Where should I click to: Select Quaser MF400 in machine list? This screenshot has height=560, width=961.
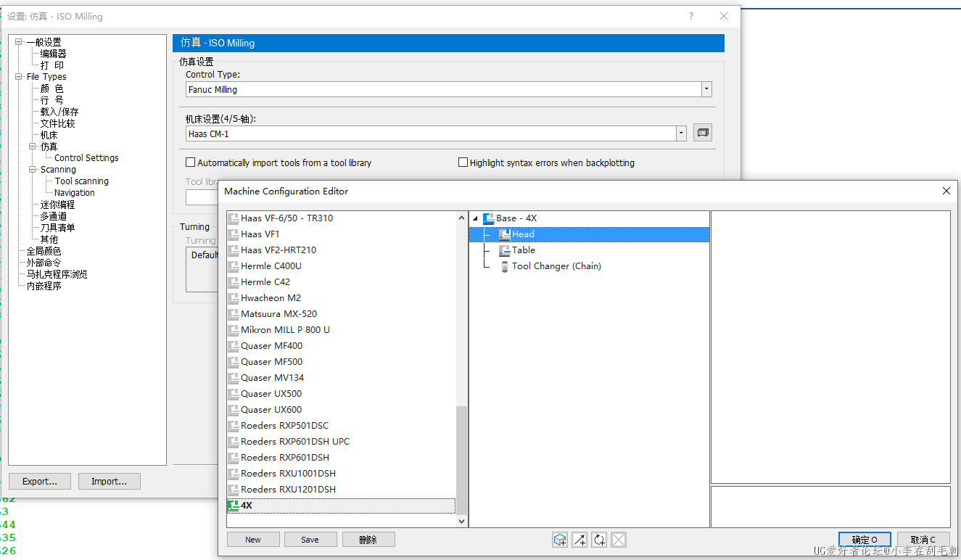tap(271, 346)
